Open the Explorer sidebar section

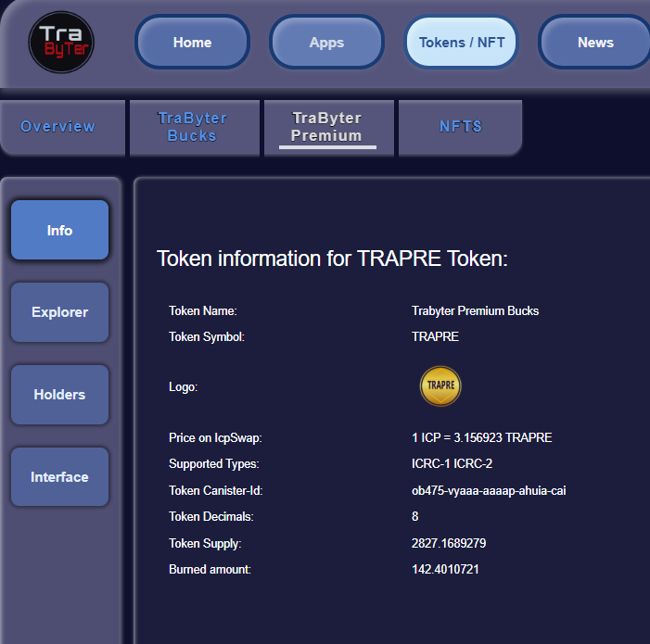tap(59, 312)
